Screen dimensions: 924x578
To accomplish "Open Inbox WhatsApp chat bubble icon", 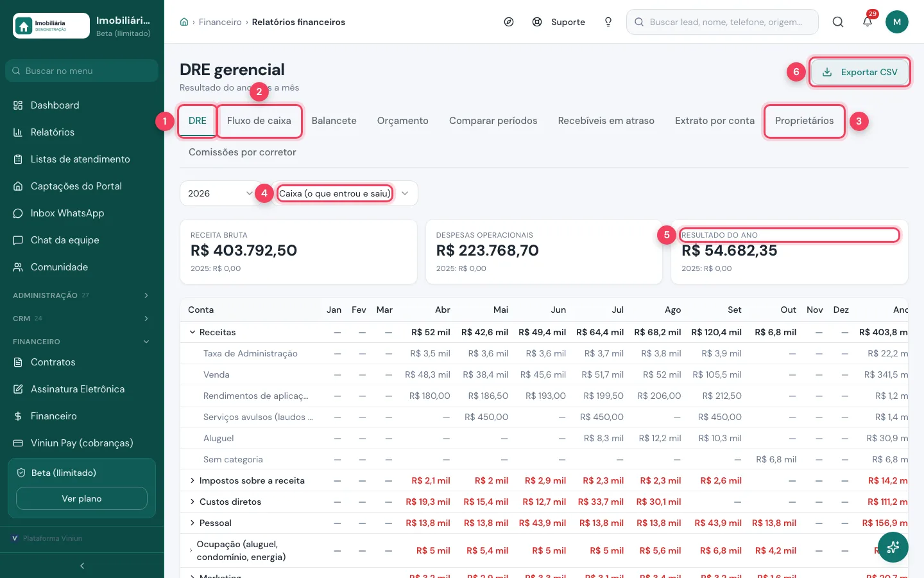I will 18,213.
